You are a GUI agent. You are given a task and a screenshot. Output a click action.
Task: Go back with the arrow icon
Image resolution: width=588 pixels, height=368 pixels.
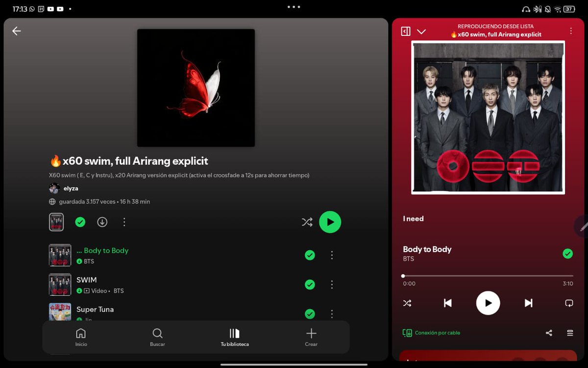coord(17,31)
